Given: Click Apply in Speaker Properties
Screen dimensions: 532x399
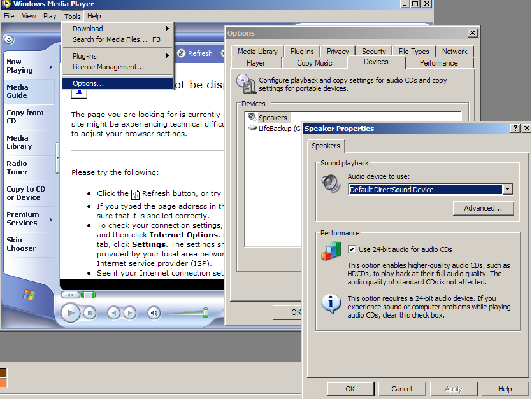Looking at the screenshot, I should (x=454, y=389).
